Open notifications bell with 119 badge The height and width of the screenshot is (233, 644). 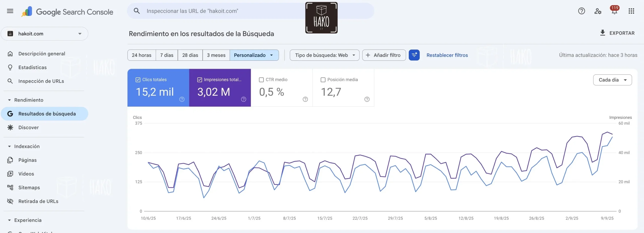pos(614,11)
